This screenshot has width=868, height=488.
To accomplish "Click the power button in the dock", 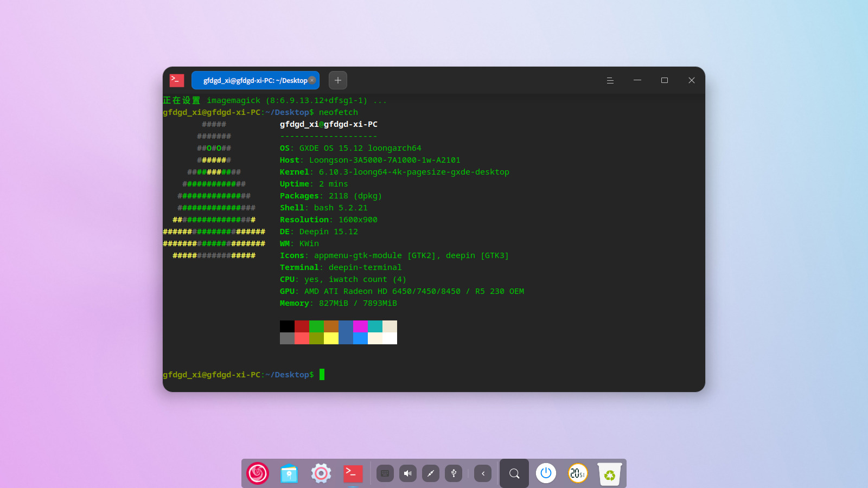I will 546,473.
